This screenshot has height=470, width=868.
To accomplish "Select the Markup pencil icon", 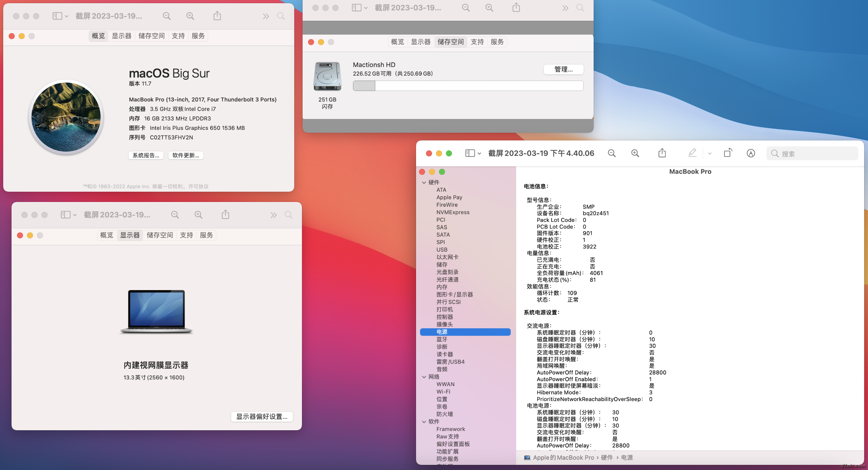I will (692, 153).
